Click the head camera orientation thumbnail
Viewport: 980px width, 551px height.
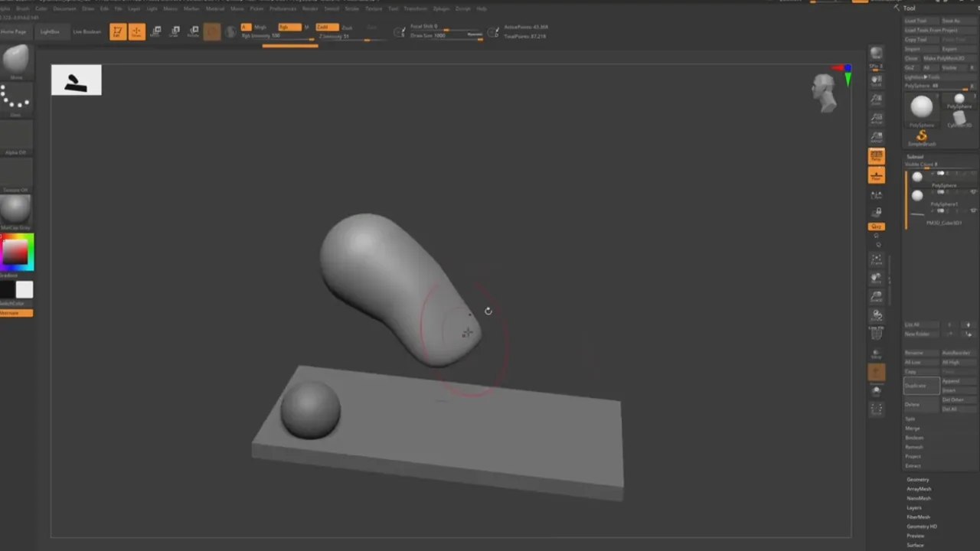tap(824, 92)
